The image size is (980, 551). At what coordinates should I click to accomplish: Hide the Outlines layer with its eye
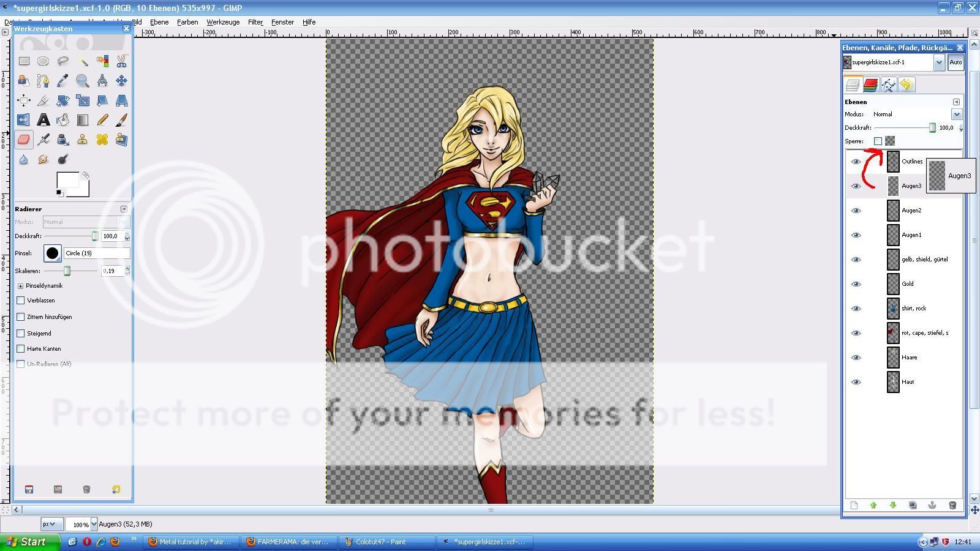coord(856,162)
